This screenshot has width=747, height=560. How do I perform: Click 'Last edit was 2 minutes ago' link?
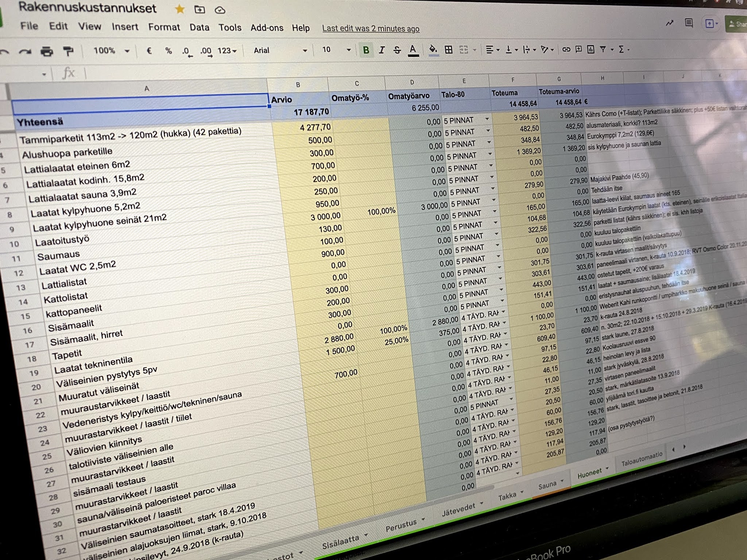tap(371, 29)
